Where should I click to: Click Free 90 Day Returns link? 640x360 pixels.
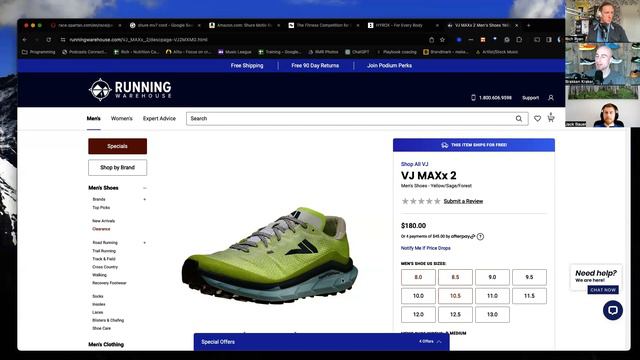click(x=315, y=66)
